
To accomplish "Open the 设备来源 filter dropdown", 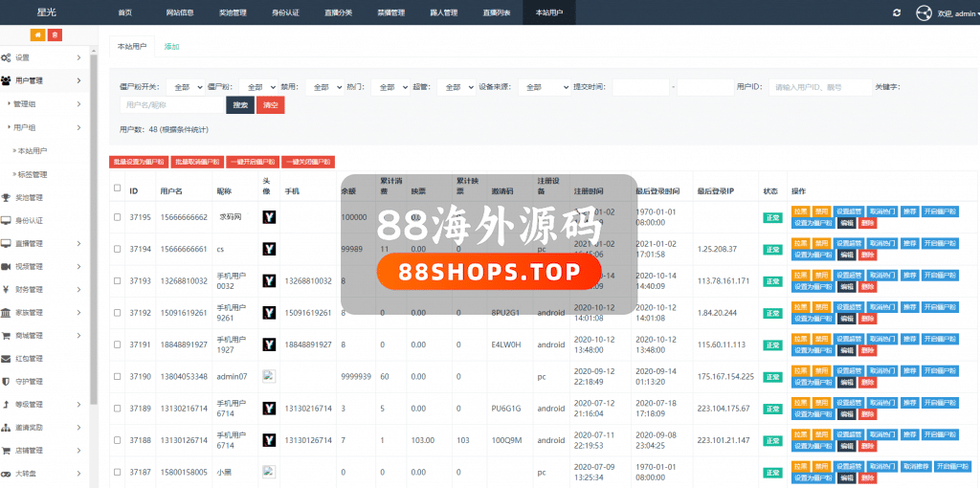I will pos(545,87).
